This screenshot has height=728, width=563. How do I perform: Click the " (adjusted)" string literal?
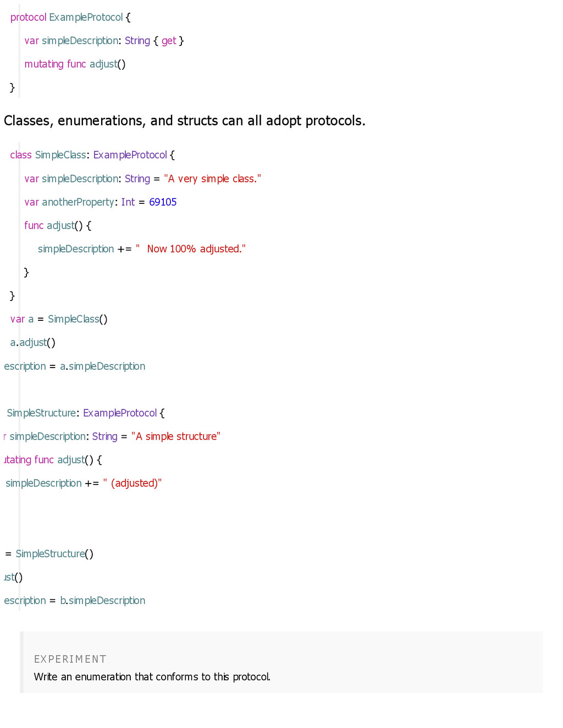133,484
